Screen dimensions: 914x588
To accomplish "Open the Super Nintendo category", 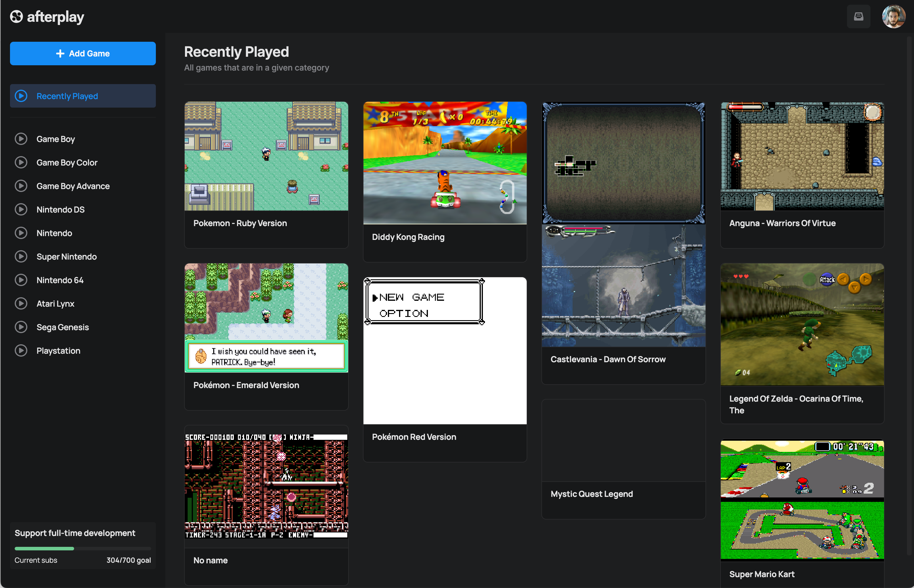I will tap(66, 257).
